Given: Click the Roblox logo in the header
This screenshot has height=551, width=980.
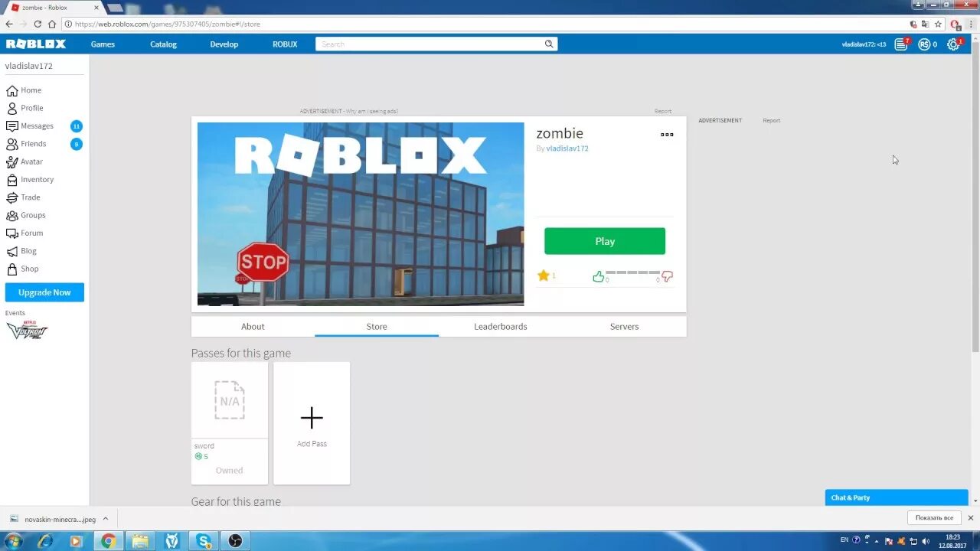Looking at the screenshot, I should coord(36,44).
